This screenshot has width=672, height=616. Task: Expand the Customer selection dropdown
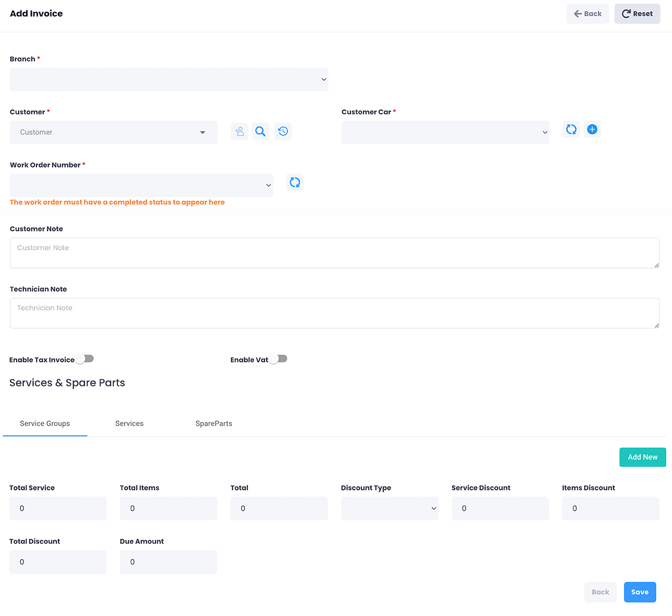tap(113, 133)
